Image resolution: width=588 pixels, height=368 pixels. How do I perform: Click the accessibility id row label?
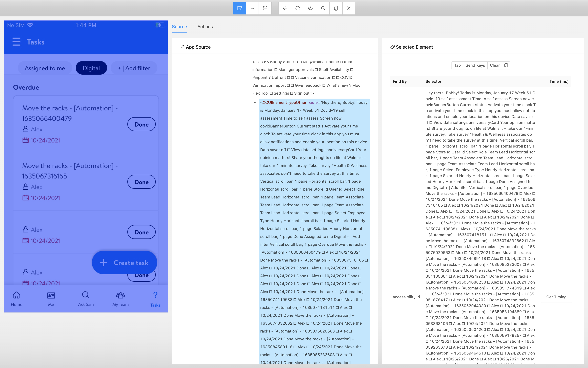tap(406, 297)
